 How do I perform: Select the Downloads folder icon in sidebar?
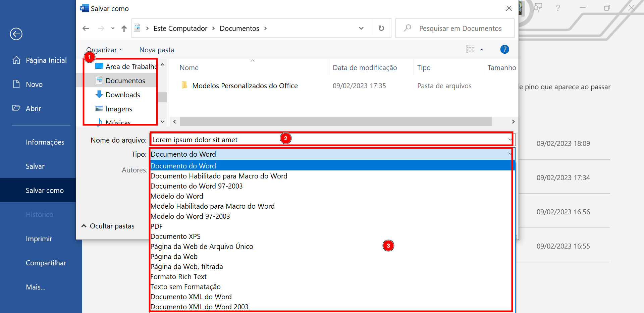pyautogui.click(x=99, y=95)
